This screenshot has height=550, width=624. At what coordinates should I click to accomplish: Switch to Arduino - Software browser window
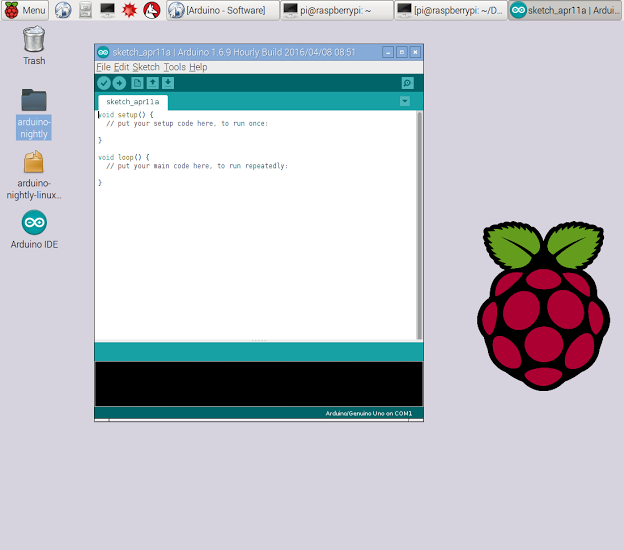click(x=222, y=10)
